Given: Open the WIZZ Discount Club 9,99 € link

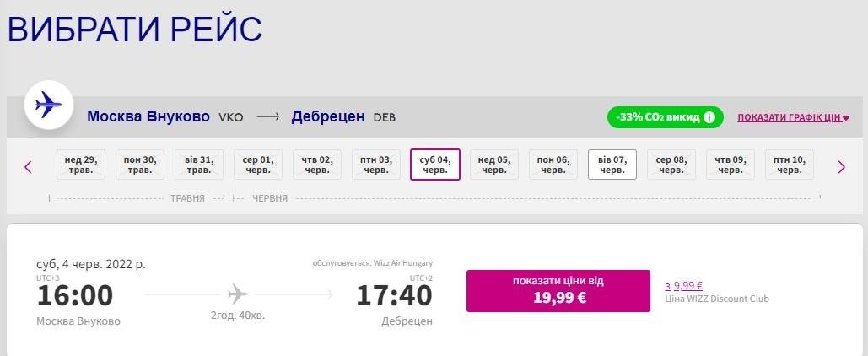Looking at the screenshot, I should pyautogui.click(x=687, y=285).
